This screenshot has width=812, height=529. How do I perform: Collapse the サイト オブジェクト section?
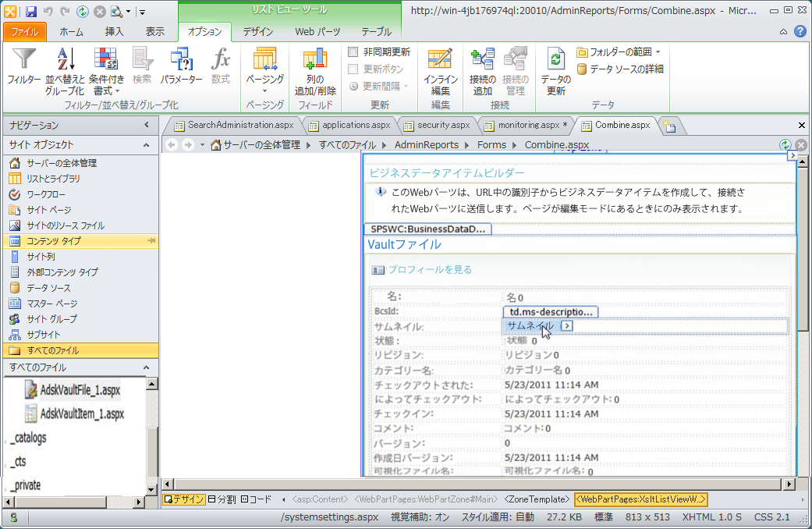point(147,145)
